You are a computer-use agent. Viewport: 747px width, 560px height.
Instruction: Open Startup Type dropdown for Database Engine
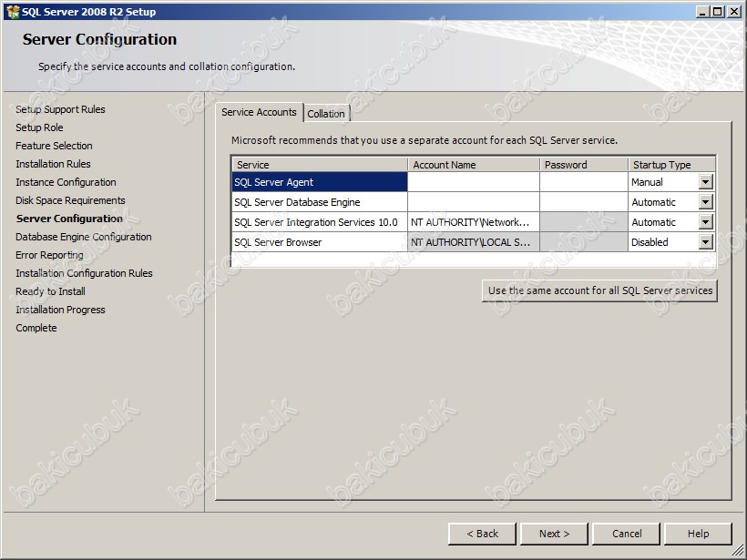(706, 202)
